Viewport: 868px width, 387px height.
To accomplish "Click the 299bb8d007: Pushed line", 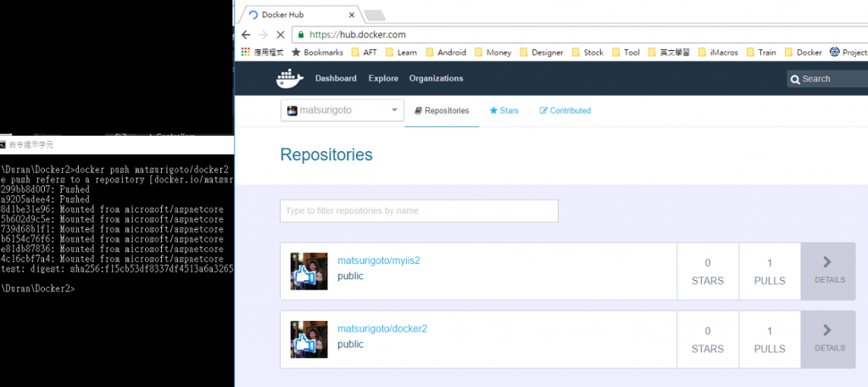I will [45, 189].
